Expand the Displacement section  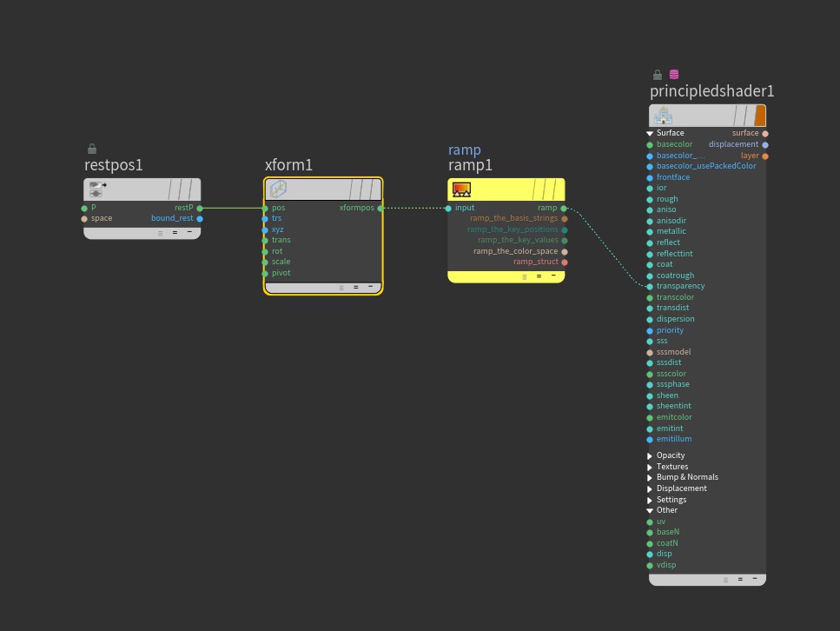(650, 488)
